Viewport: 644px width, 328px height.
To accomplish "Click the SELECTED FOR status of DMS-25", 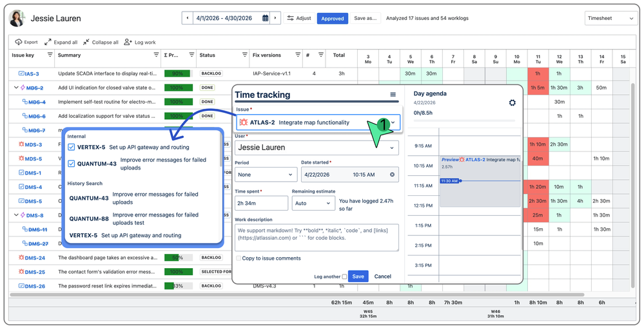I will [x=215, y=272].
